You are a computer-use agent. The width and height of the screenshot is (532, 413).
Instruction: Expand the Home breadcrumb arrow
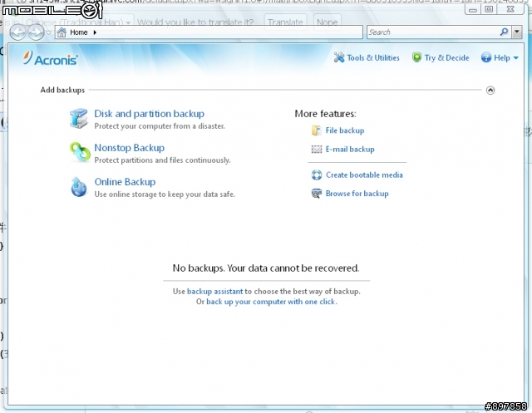[95, 32]
